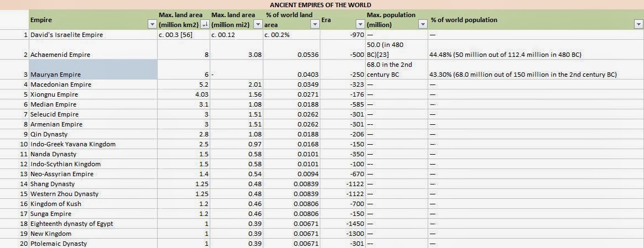Select the land area cell c. 00.3 [56]
This screenshot has width=644, height=248.
point(184,35)
